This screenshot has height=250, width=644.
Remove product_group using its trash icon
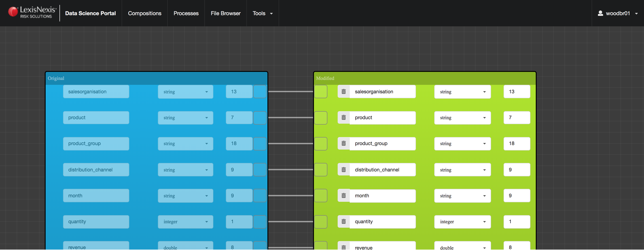coord(343,144)
